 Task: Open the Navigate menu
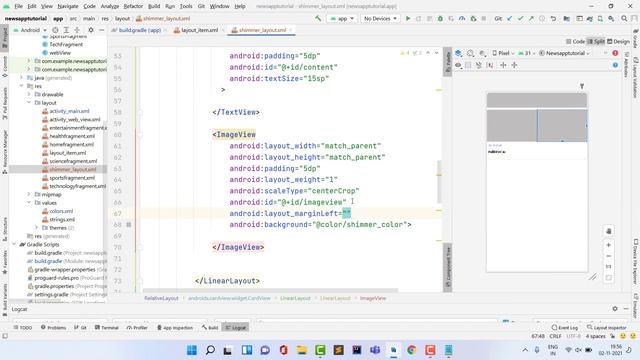click(68, 6)
